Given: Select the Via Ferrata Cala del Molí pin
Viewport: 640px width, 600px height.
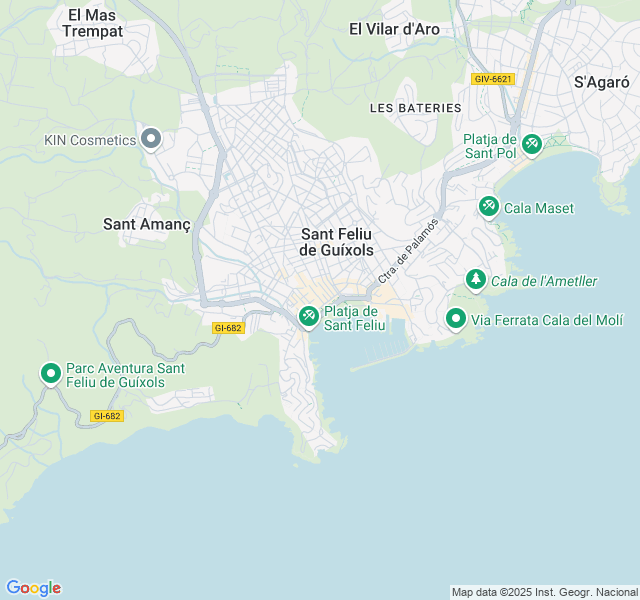Looking at the screenshot, I should (456, 319).
